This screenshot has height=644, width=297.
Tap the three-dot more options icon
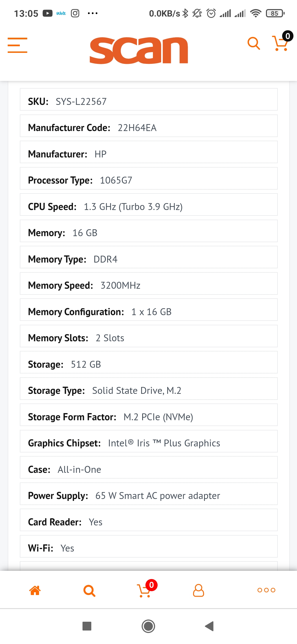coord(266,590)
